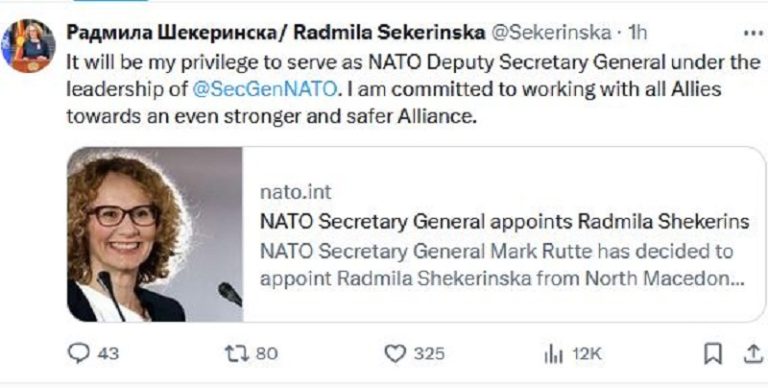Click the share upload icon
Screen dimensions: 768x388
(753, 354)
